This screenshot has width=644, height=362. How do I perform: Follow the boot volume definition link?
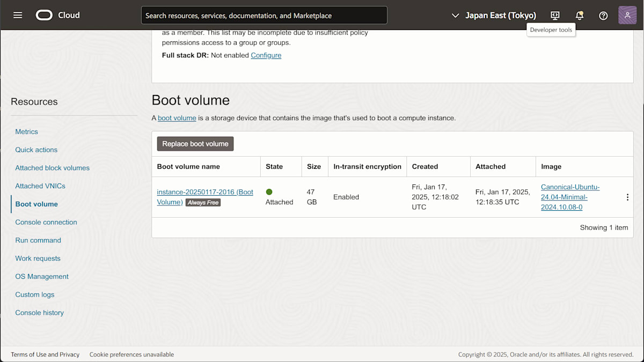(177, 118)
